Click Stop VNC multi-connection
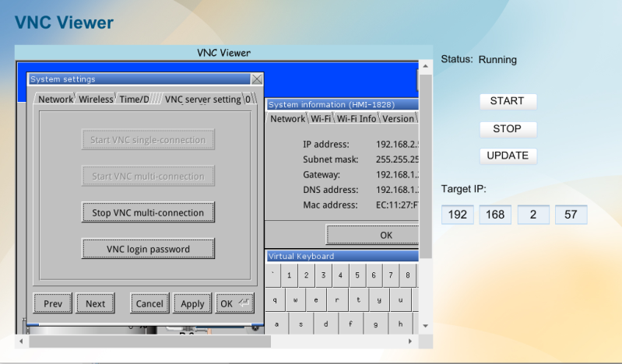622x364 pixels. pos(148,212)
